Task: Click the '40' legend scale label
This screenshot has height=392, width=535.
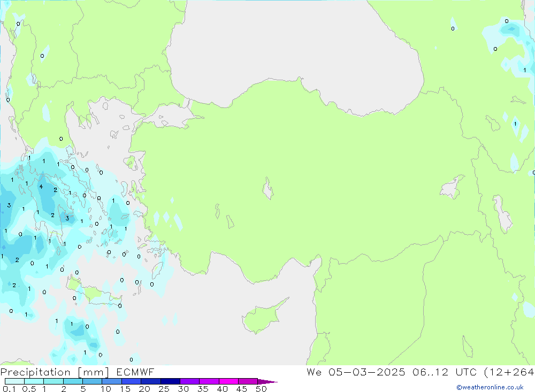Action: 222,389
